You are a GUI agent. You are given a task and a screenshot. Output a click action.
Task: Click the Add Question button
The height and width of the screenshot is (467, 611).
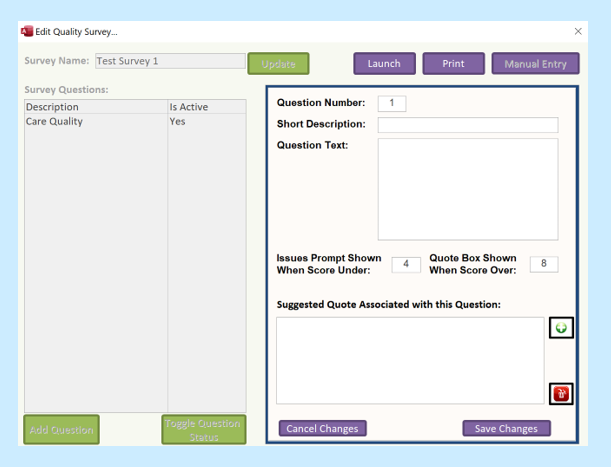click(x=62, y=430)
